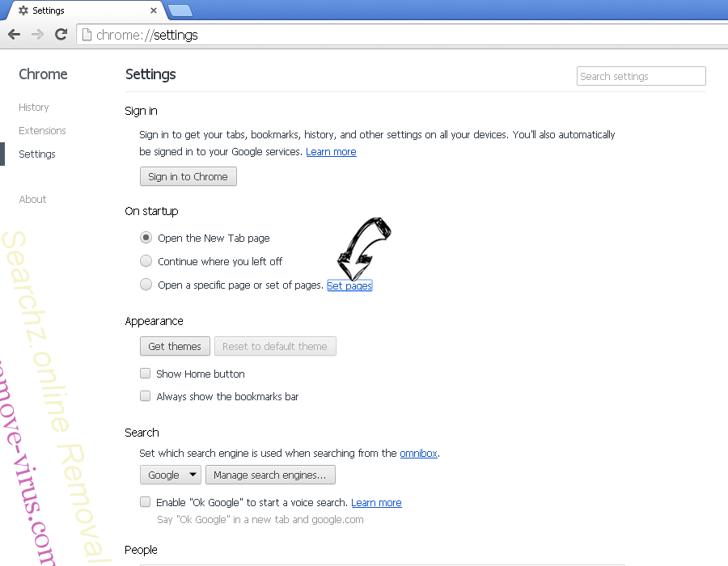728x566 pixels.
Task: Click the page icon in address bar
Action: (x=87, y=35)
